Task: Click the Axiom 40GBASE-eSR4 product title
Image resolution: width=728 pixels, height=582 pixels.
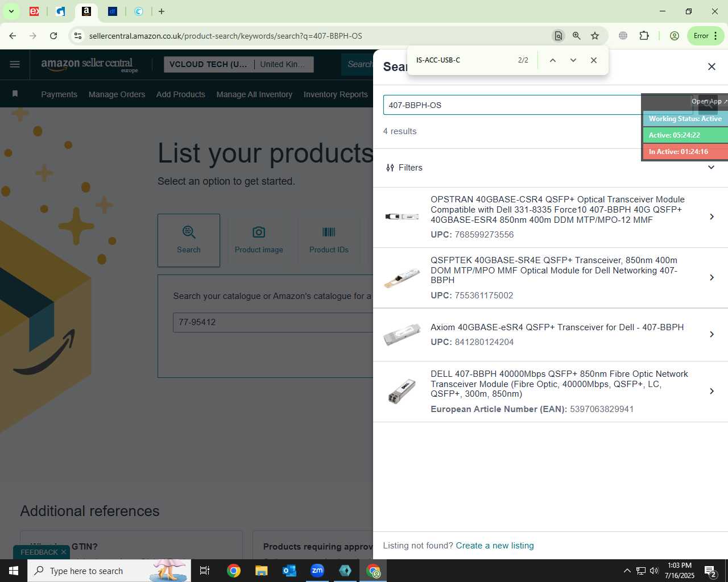Action: point(557,327)
